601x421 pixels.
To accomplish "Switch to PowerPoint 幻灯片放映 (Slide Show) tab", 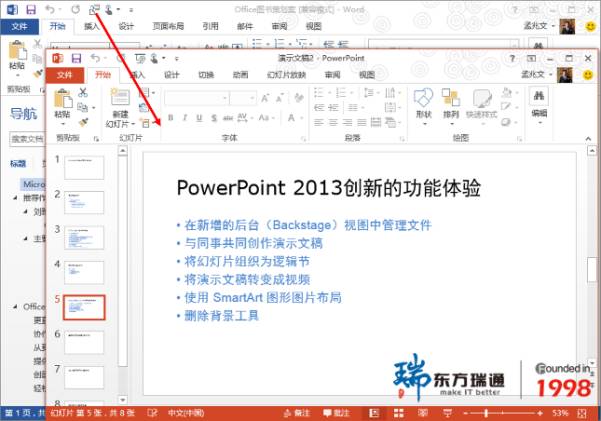I will coord(286,75).
